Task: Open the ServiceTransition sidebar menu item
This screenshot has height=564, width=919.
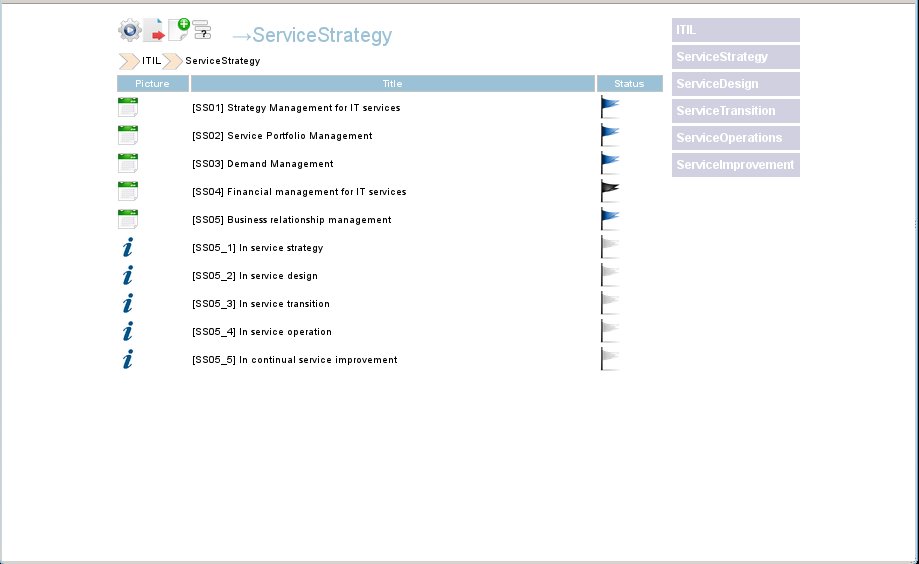Action: click(736, 111)
